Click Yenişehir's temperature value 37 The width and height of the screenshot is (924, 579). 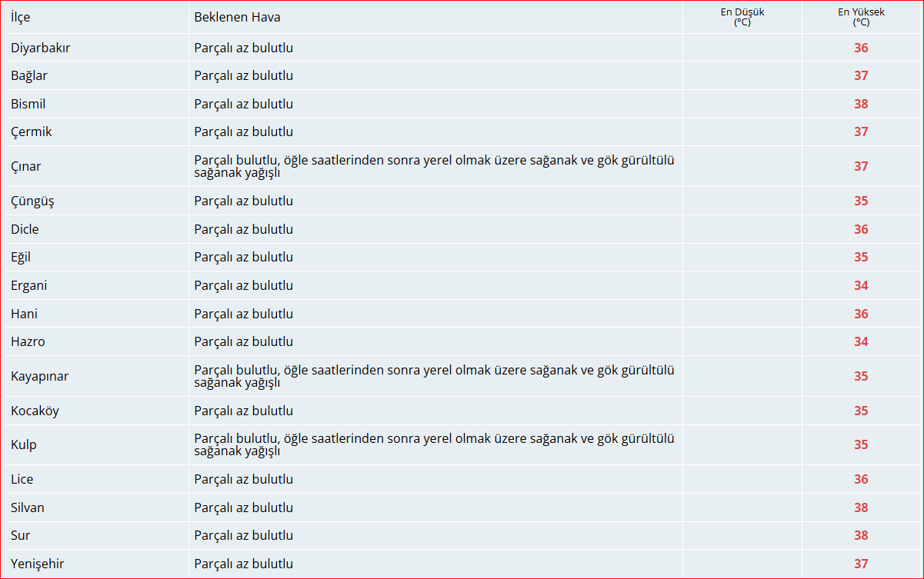pyautogui.click(x=861, y=564)
